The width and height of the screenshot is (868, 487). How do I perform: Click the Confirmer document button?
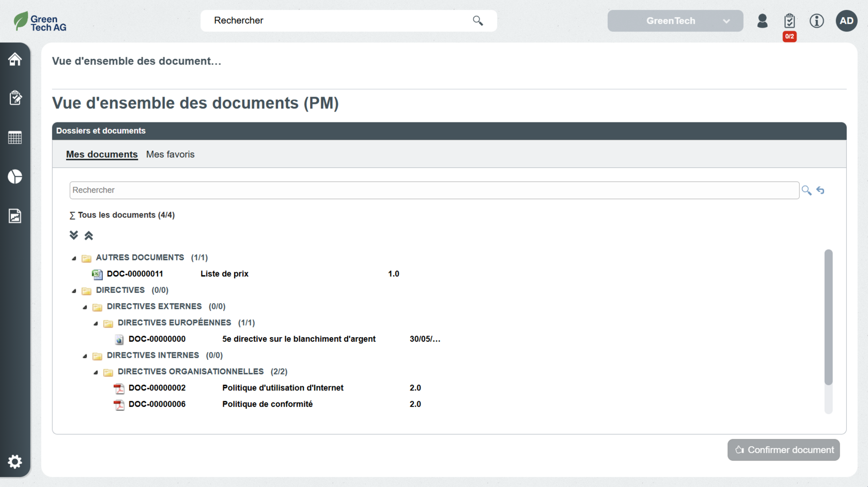point(783,450)
